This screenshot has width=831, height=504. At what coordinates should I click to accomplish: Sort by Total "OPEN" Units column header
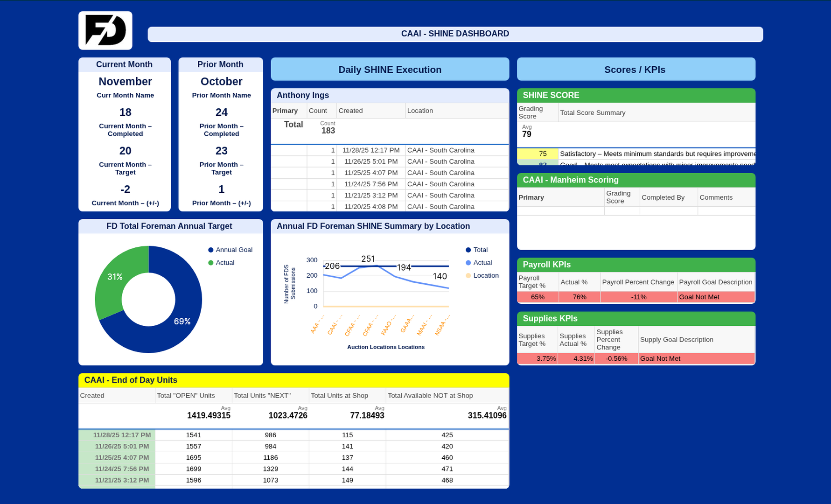click(186, 396)
